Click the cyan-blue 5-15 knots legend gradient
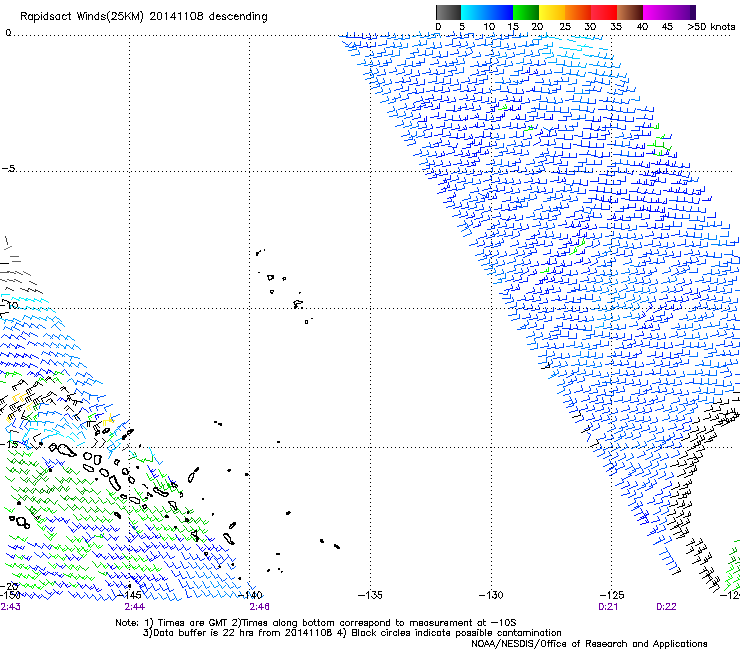 coord(487,12)
